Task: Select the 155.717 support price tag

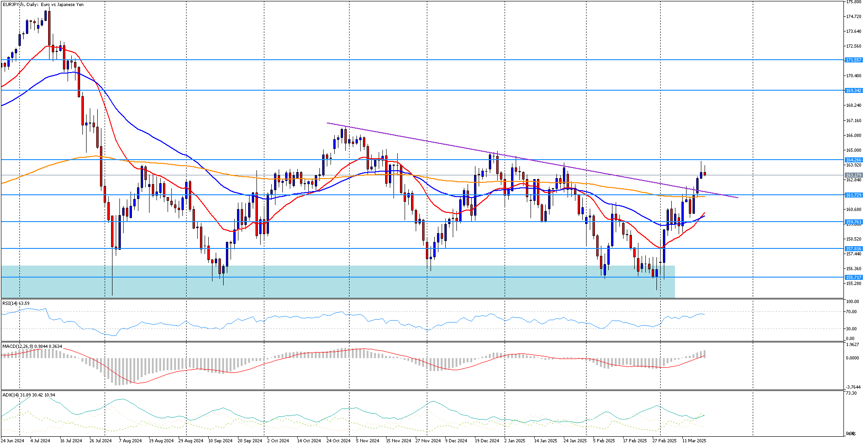Action: point(854,278)
